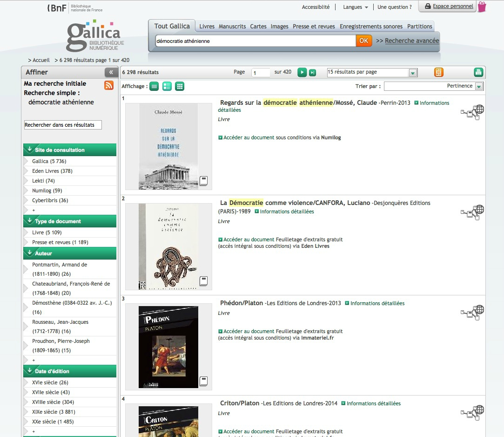Click book icon on Phédon cover
The width and height of the screenshot is (504, 437).
pyautogui.click(x=203, y=381)
